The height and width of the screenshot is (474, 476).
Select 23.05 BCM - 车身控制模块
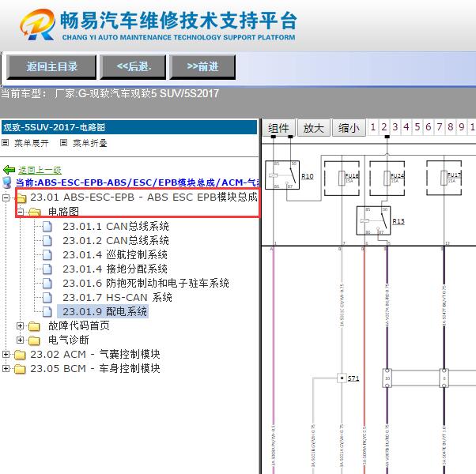(x=95, y=368)
